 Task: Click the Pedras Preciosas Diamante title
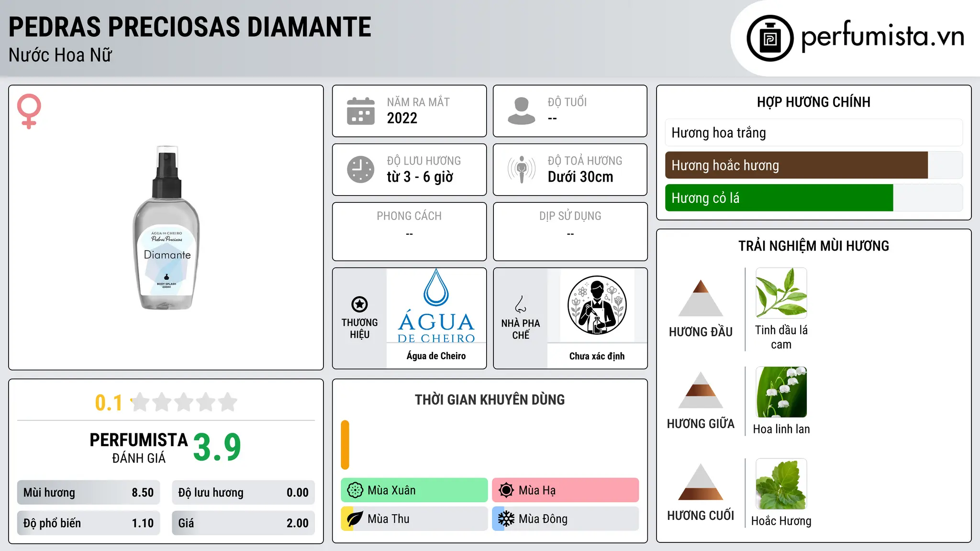(190, 27)
